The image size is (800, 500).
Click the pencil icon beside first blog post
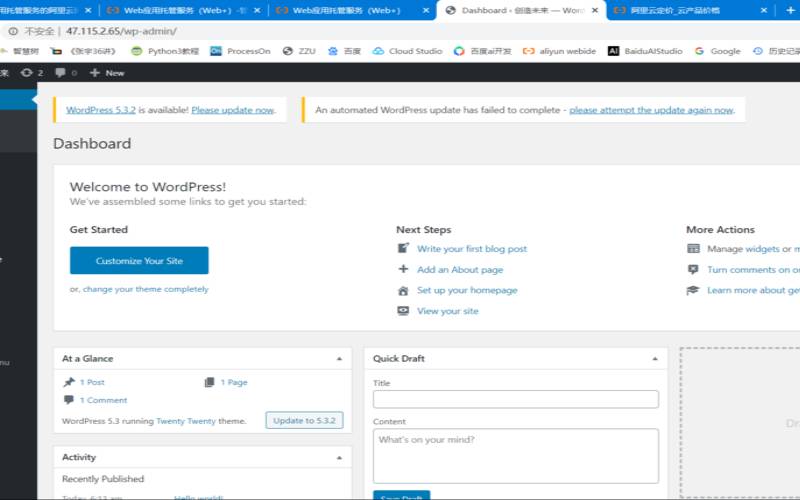click(x=403, y=248)
